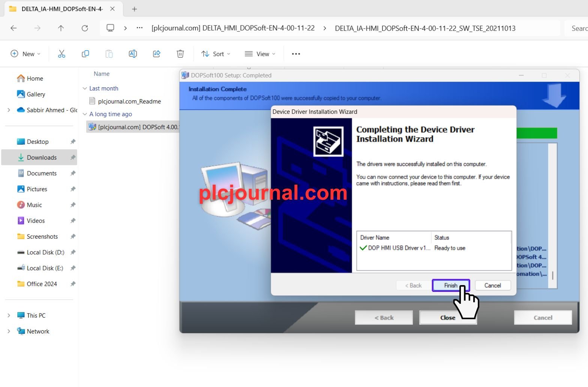The height and width of the screenshot is (387, 588).
Task: Go up one folder with the up arrow
Action: pyautogui.click(x=61, y=28)
